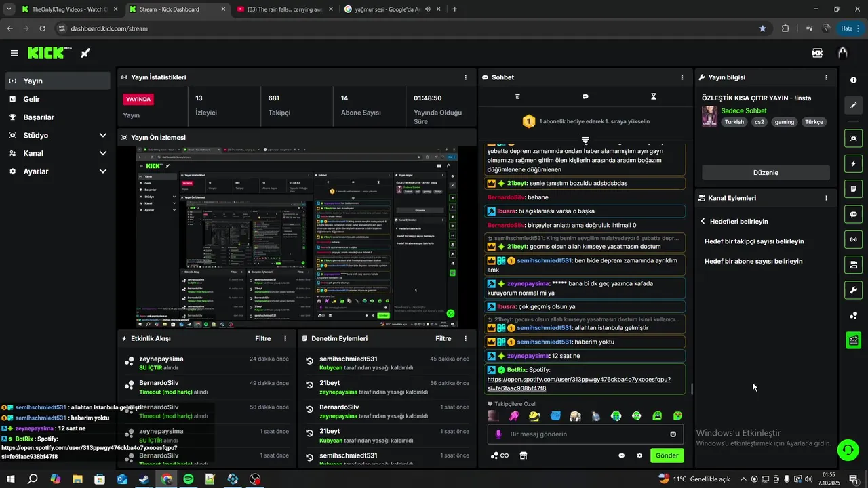Select the pencil edit icon in right toolbar
The image size is (868, 488).
click(853, 105)
